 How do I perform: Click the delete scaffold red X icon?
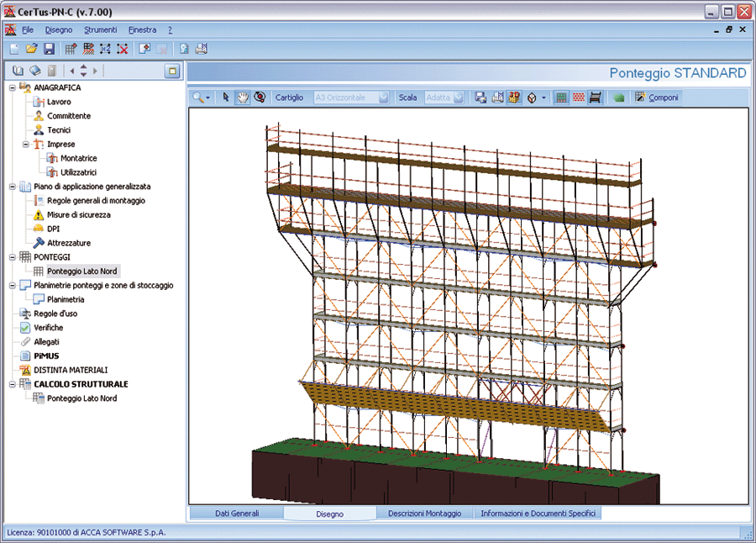(123, 49)
